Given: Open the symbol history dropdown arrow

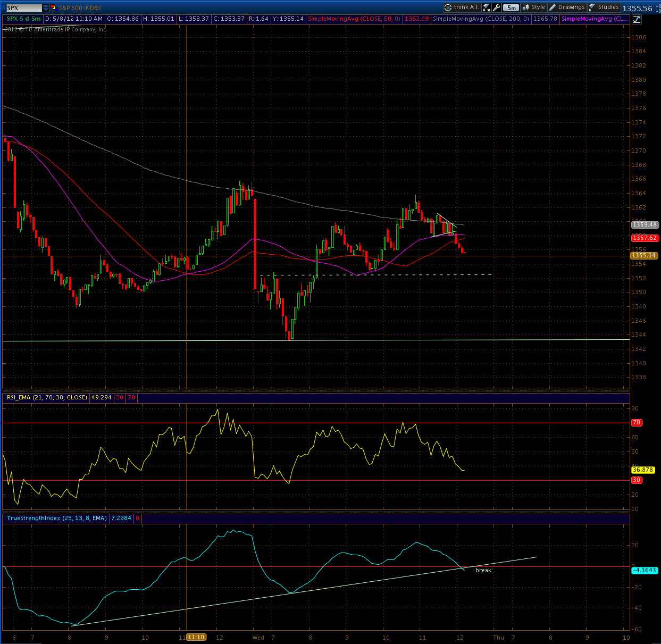Looking at the screenshot, I should click(x=46, y=8).
